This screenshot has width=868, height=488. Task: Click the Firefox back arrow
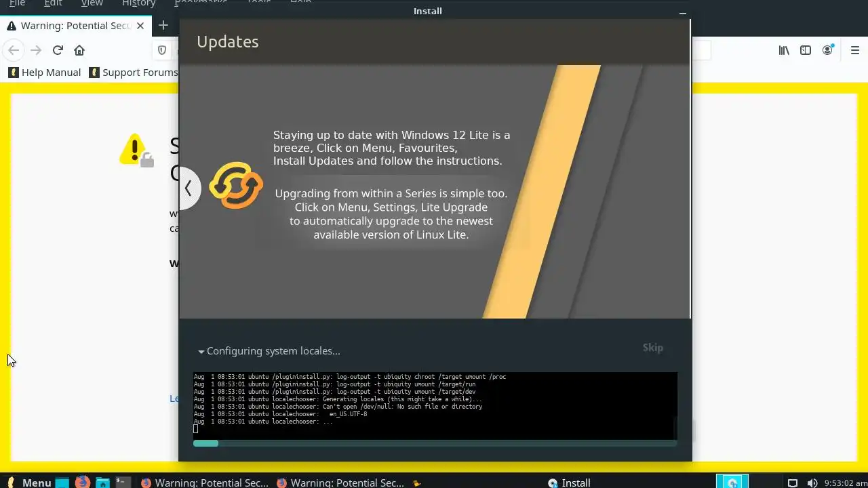point(14,50)
